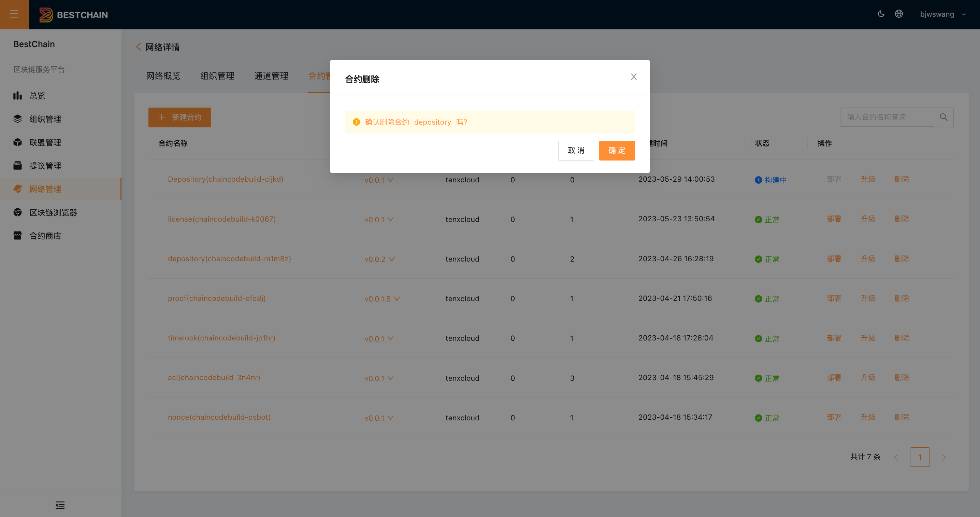980x517 pixels.
Task: Open Depository(chaincodebuild-cijkd) contract link
Action: 226,179
